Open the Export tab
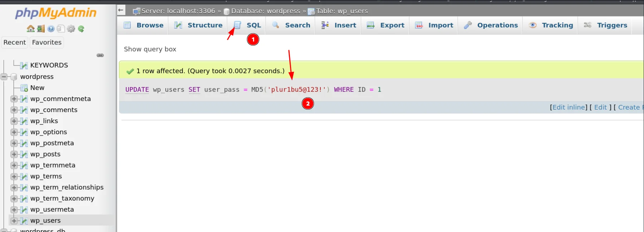This screenshot has height=232, width=644. tap(385, 25)
